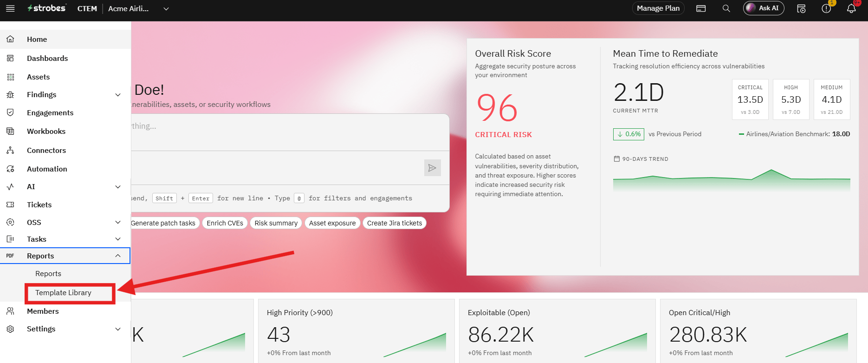Click the send arrow in prompt box
This screenshot has height=363, width=868.
432,168
